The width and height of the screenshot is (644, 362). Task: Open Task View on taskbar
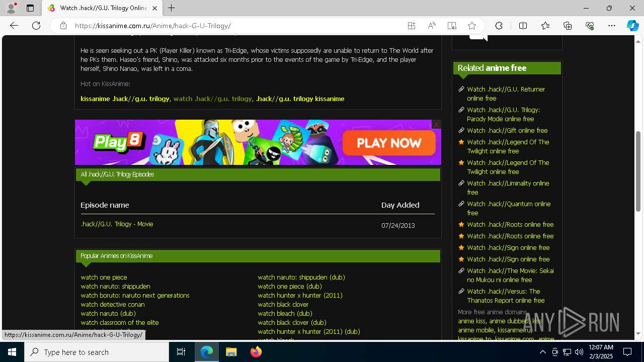tap(181, 352)
